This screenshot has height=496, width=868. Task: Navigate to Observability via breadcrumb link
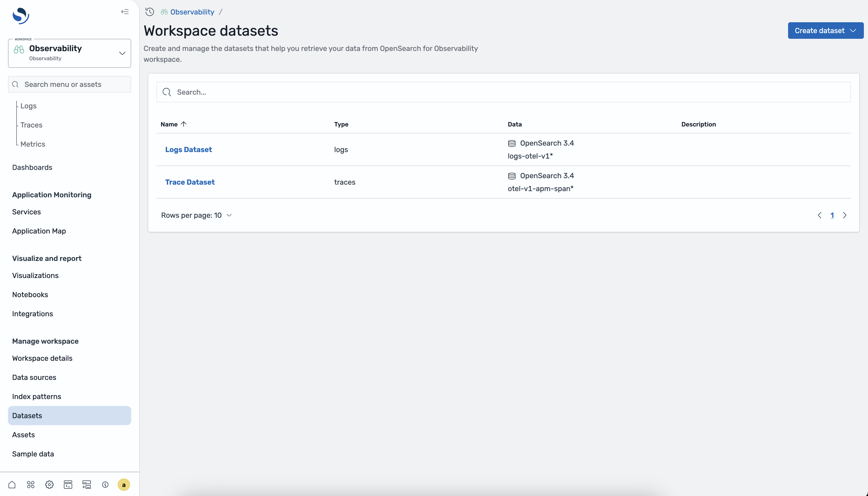pos(192,12)
